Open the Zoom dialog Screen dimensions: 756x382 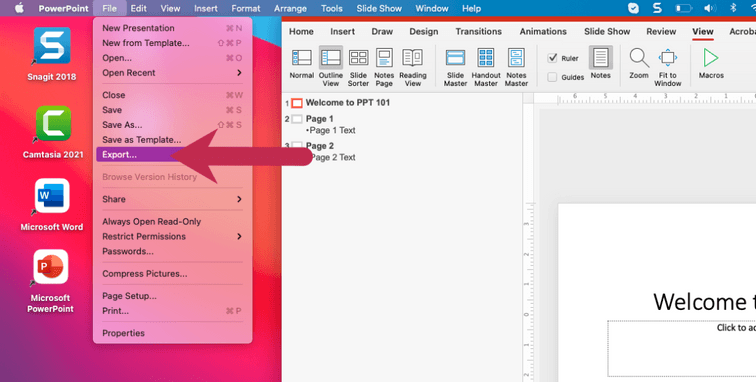pos(639,64)
